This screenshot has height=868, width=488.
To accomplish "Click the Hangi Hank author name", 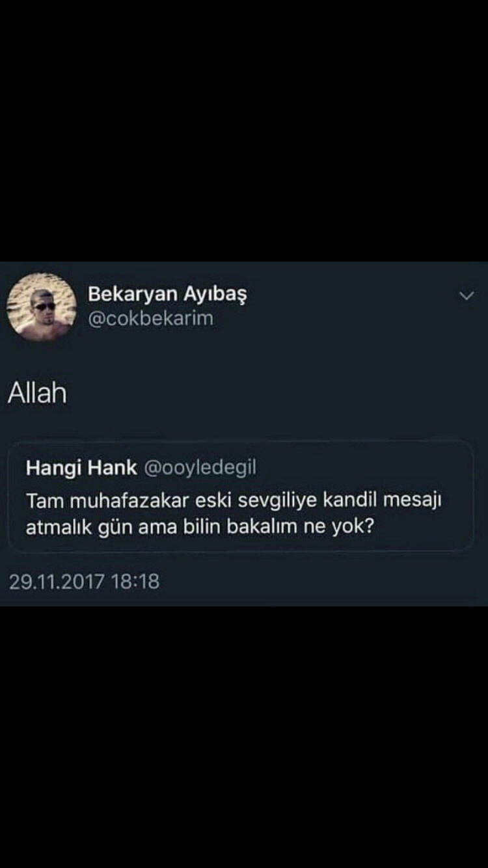I will tap(81, 468).
